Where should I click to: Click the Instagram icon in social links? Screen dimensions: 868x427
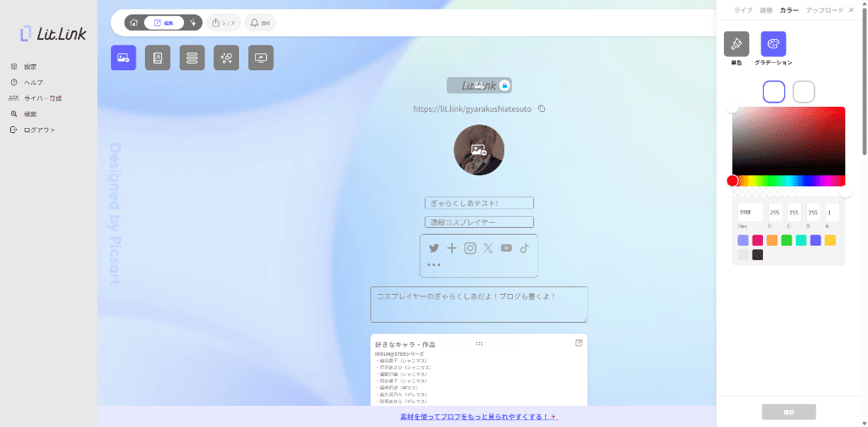(x=470, y=248)
